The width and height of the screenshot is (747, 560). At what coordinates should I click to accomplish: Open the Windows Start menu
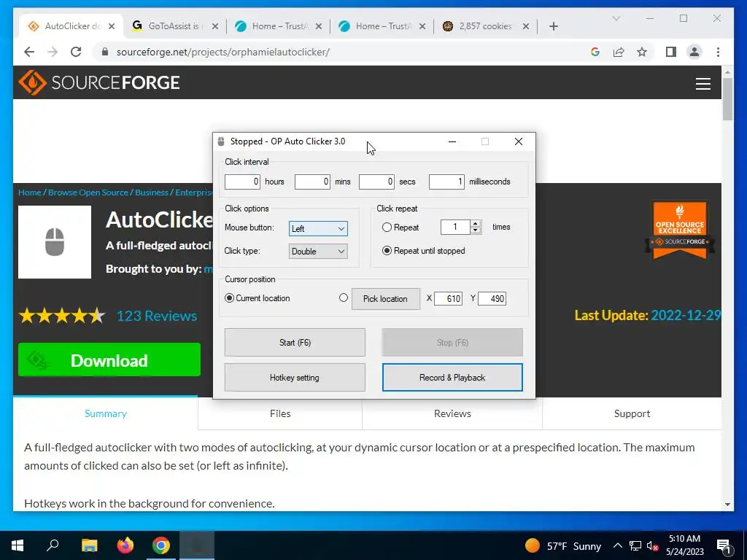18,545
